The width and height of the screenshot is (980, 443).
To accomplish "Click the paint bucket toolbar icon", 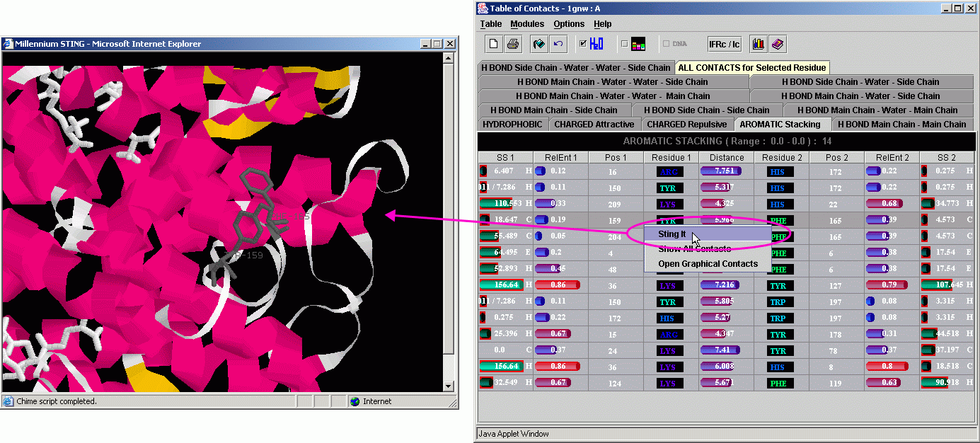I will click(539, 44).
